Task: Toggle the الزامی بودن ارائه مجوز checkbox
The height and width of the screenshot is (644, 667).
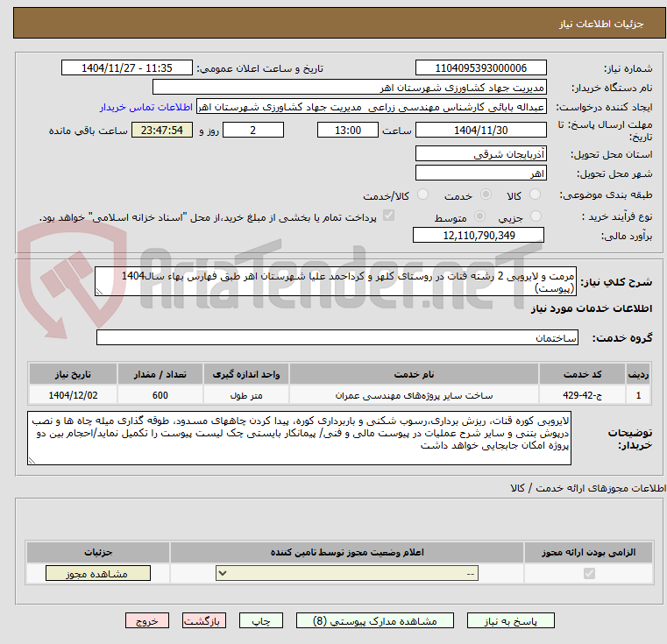Action: pos(589,573)
